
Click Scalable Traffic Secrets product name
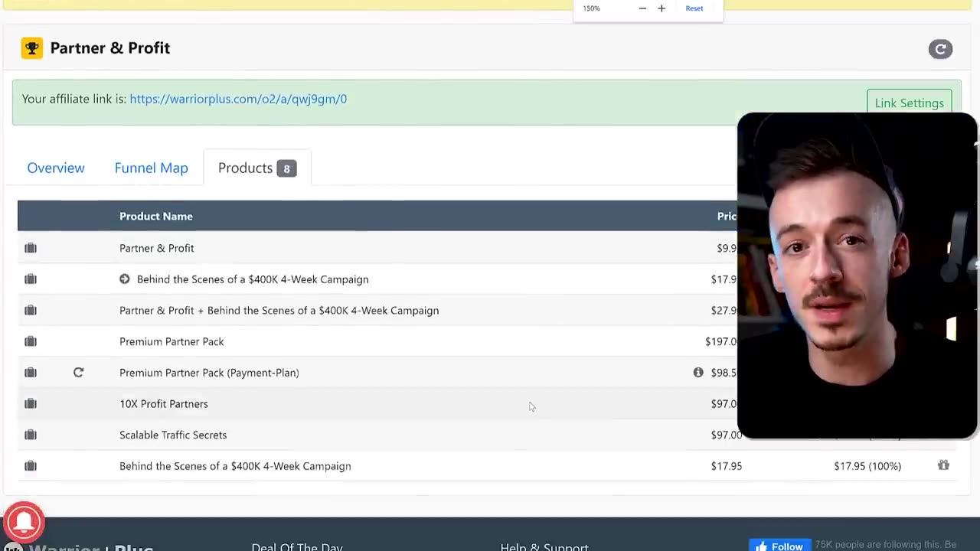[x=173, y=435]
